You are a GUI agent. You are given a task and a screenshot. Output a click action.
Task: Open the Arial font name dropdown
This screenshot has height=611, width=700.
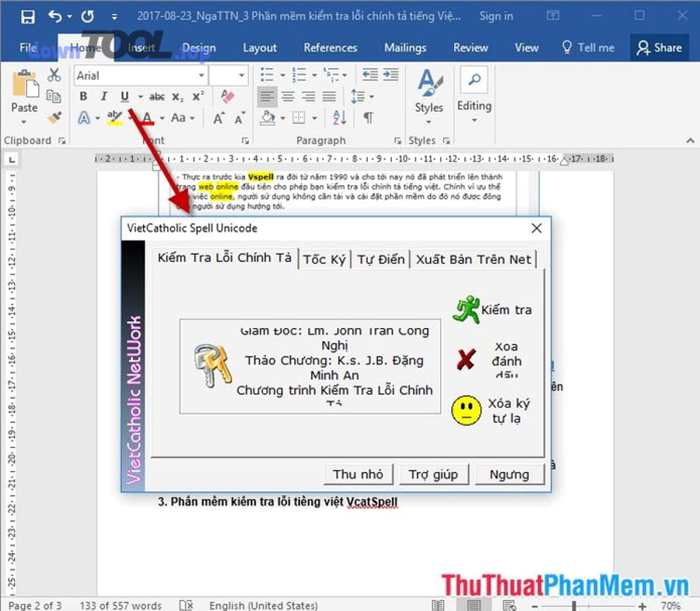tap(201, 75)
